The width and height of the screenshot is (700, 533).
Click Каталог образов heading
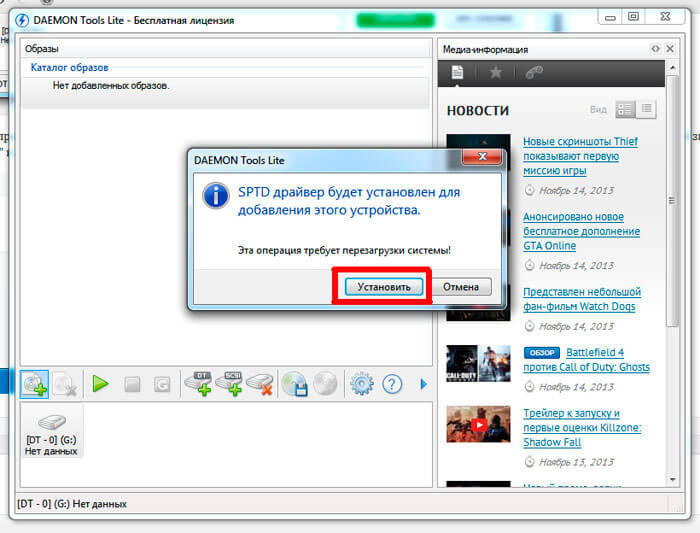(69, 68)
